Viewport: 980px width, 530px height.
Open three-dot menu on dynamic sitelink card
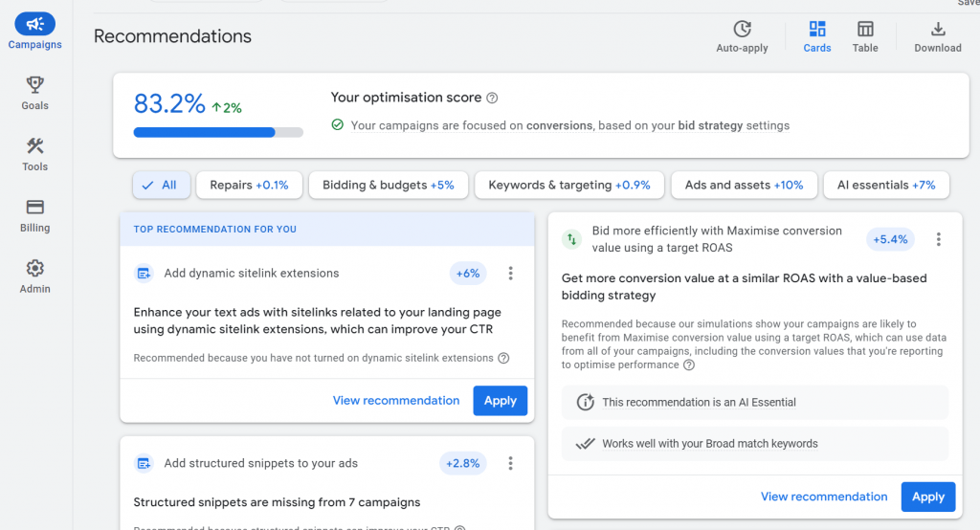(511, 273)
